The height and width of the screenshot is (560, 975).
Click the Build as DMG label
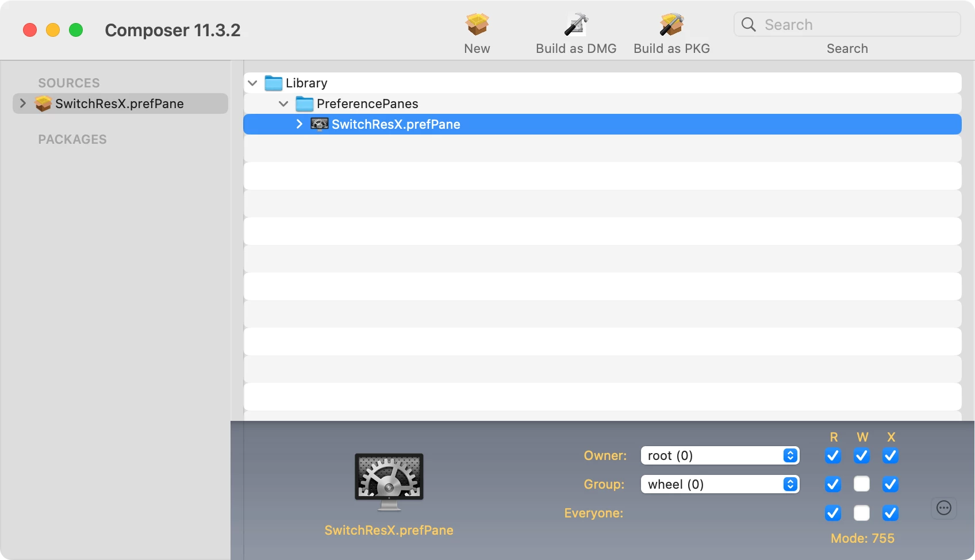pyautogui.click(x=576, y=48)
